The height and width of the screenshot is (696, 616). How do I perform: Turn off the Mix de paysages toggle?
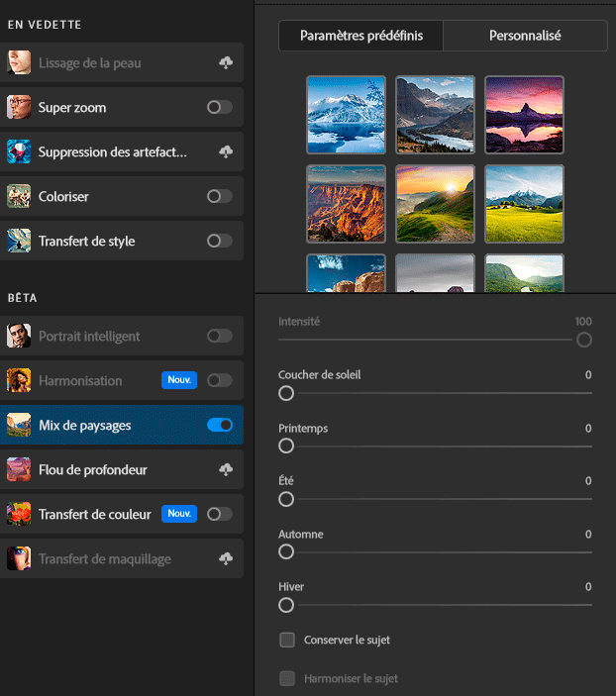[x=219, y=425]
